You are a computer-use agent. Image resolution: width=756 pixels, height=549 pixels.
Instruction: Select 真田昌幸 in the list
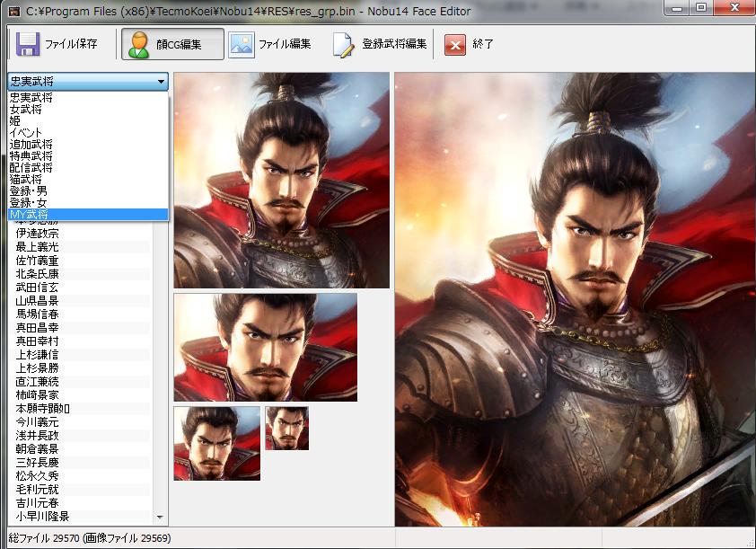37,328
